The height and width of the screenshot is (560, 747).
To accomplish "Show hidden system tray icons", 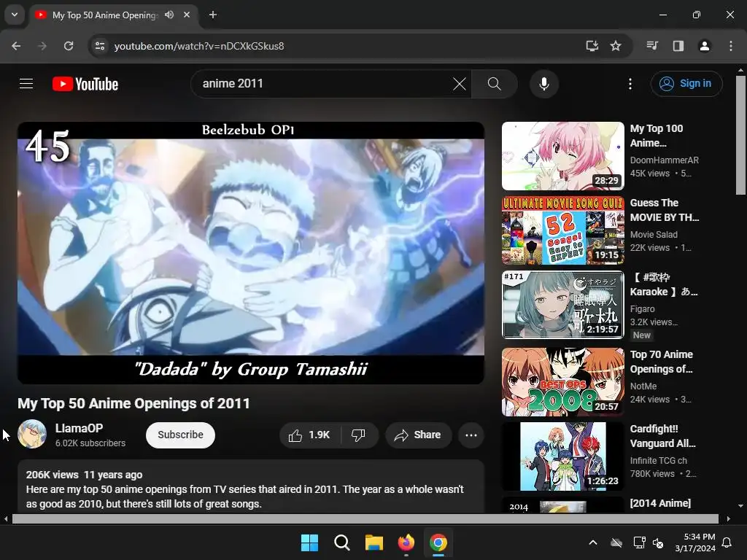I will [592, 542].
